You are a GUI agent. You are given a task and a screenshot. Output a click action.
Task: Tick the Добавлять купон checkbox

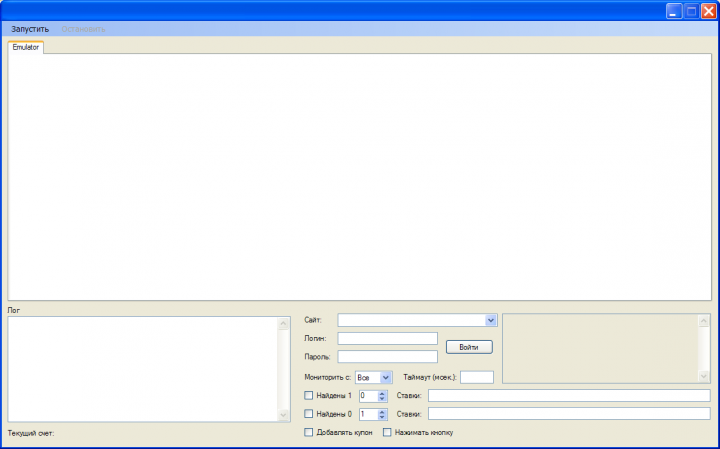coord(309,432)
